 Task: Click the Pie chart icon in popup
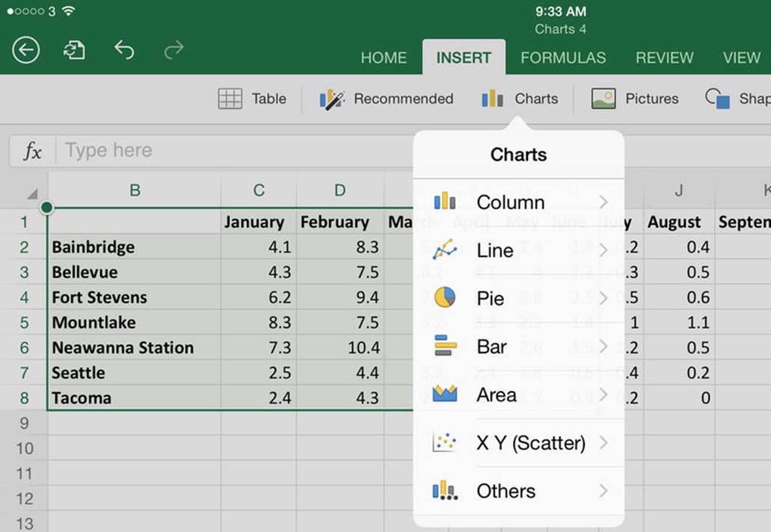tap(444, 297)
